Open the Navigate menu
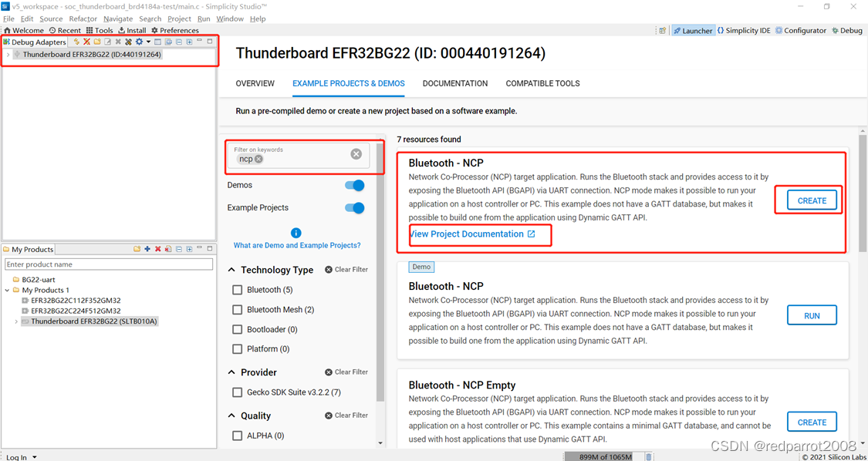The height and width of the screenshot is (461, 868). (x=118, y=19)
